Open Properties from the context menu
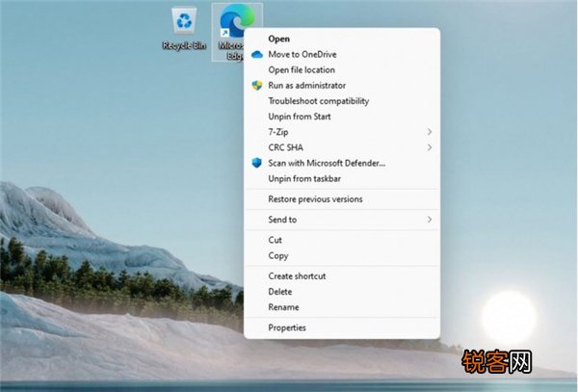This screenshot has height=392, width=578. pos(287,327)
